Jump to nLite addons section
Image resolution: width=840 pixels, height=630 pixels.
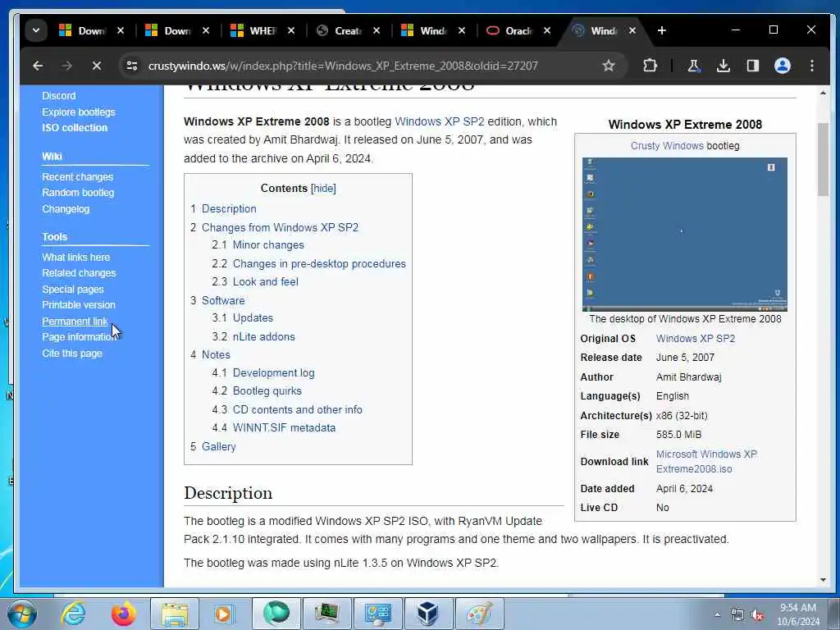(263, 337)
